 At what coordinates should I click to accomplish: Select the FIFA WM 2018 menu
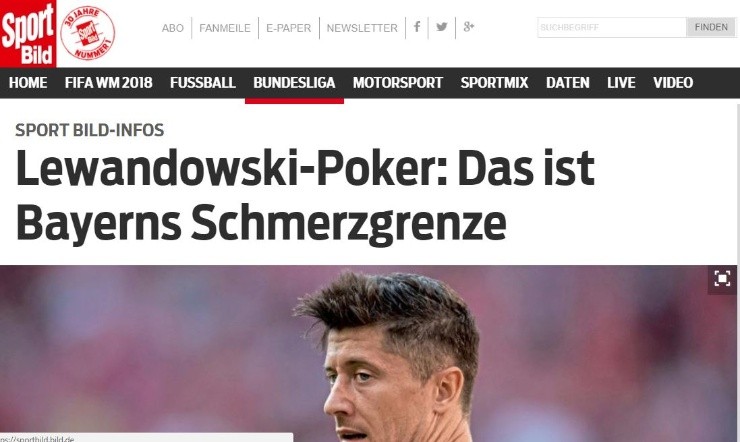(x=109, y=83)
